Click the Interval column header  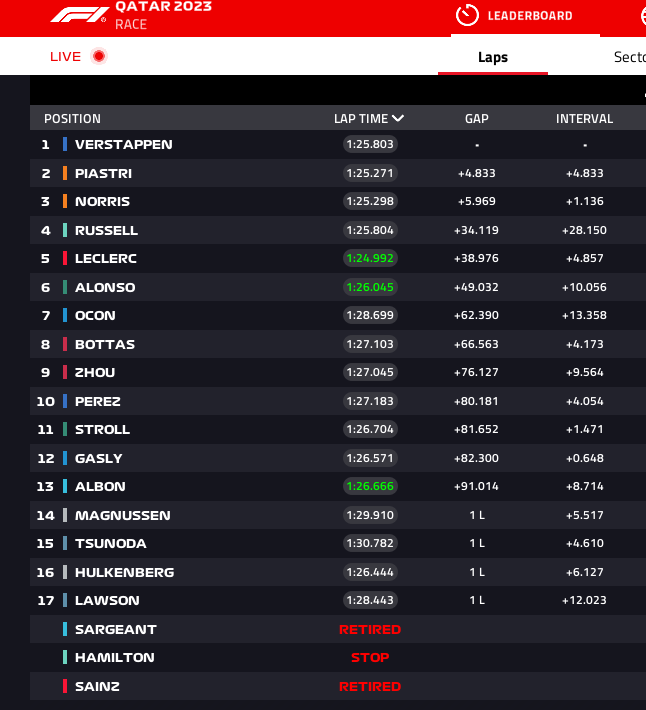[x=584, y=119]
